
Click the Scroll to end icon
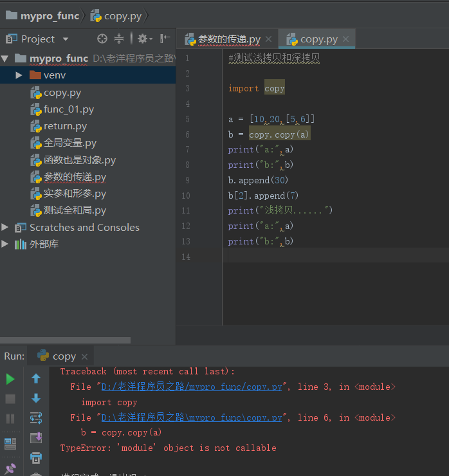click(x=36, y=438)
